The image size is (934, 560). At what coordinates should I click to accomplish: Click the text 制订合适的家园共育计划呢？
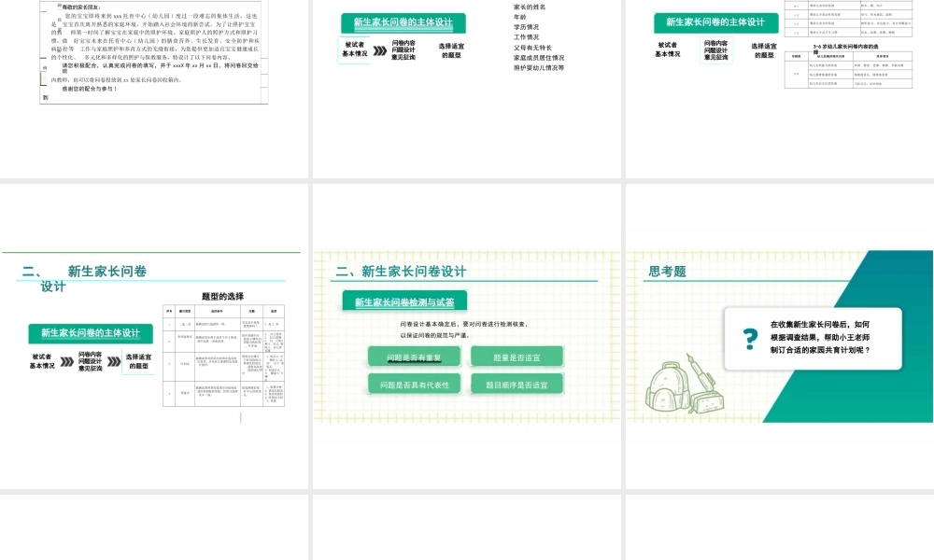[820, 350]
